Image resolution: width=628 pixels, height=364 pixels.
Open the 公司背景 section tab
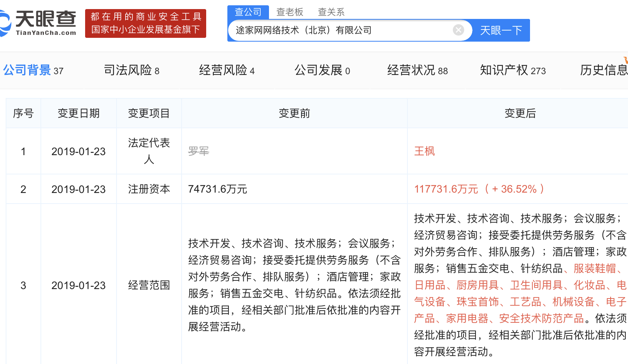click(x=33, y=70)
